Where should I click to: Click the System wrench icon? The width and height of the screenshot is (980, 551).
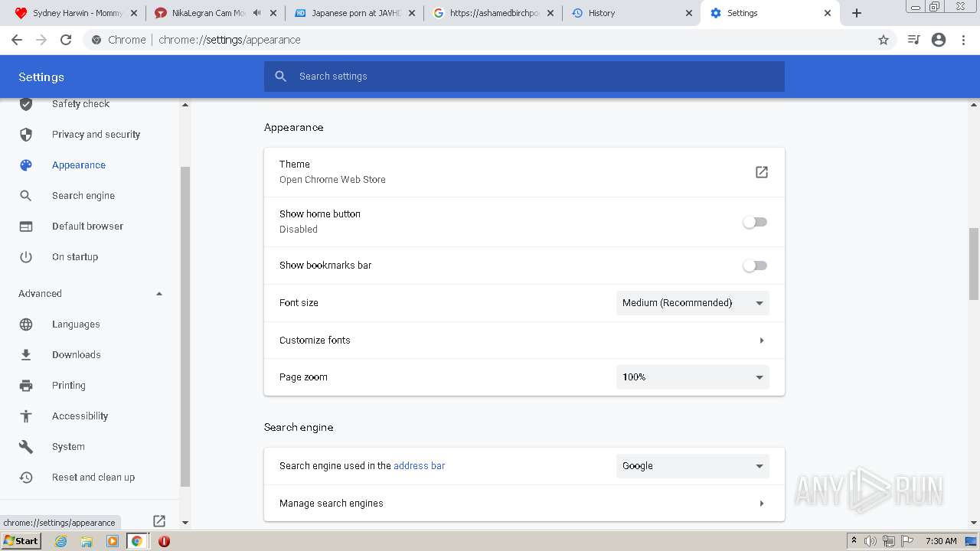[26, 447]
